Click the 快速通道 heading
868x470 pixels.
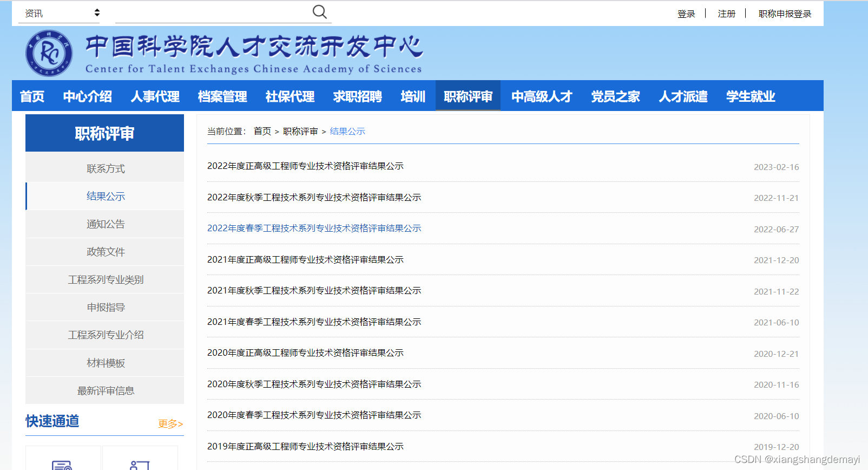[52, 421]
